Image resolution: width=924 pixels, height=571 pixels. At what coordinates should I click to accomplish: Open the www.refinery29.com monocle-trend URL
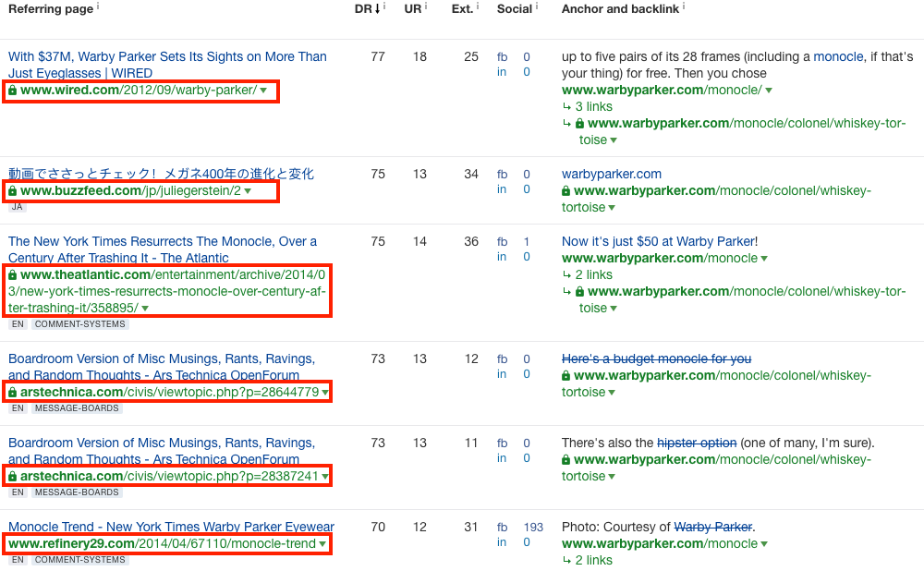[x=162, y=544]
